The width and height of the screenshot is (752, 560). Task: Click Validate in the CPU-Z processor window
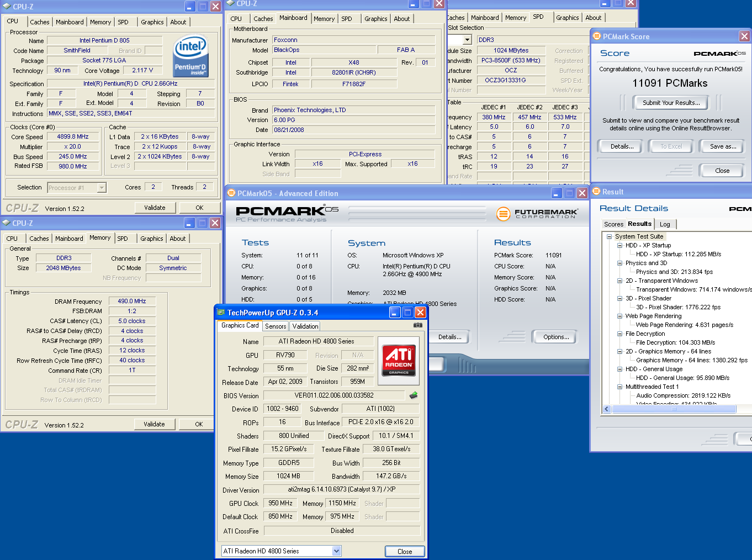(x=155, y=208)
